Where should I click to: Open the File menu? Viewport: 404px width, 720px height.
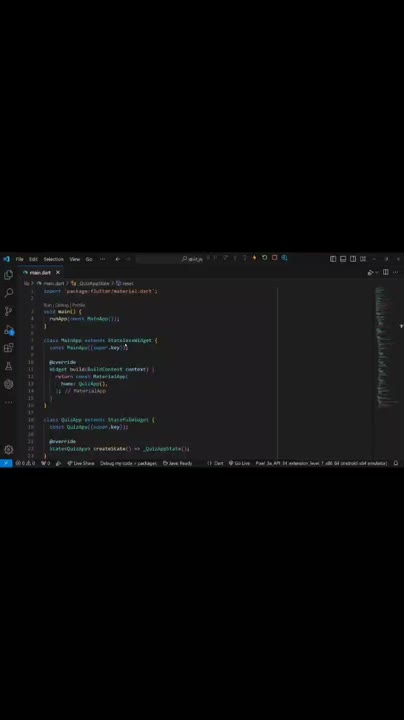coord(20,259)
